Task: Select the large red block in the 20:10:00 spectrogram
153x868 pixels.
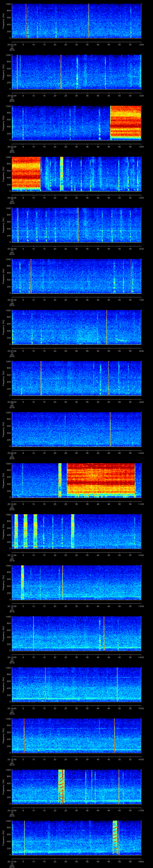Action: point(101,479)
